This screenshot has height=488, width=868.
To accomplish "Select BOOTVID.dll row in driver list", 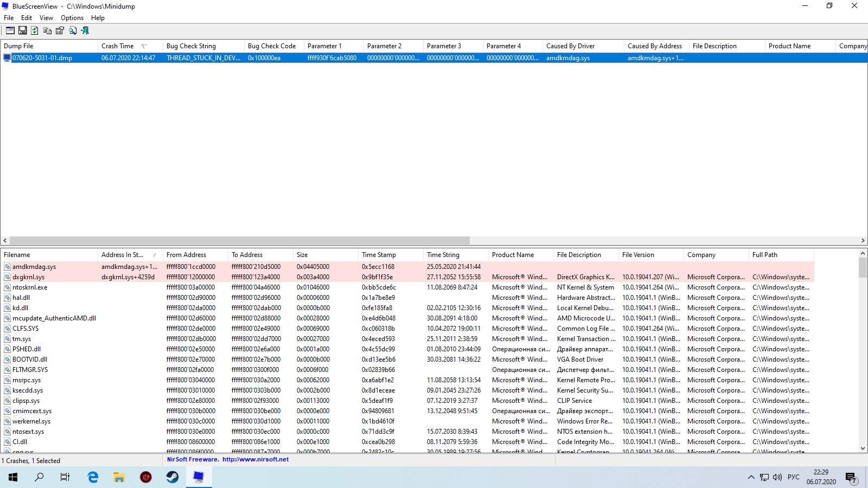I will point(407,359).
